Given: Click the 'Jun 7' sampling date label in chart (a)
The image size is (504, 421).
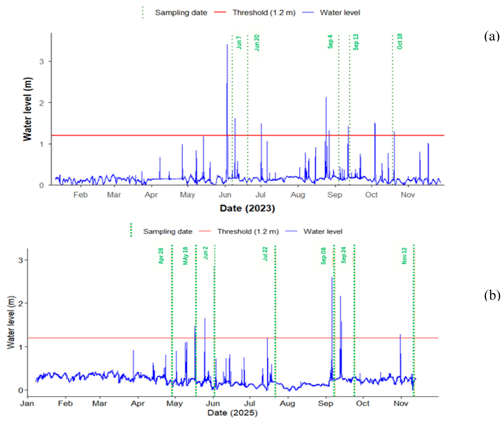Looking at the screenshot, I should [239, 43].
